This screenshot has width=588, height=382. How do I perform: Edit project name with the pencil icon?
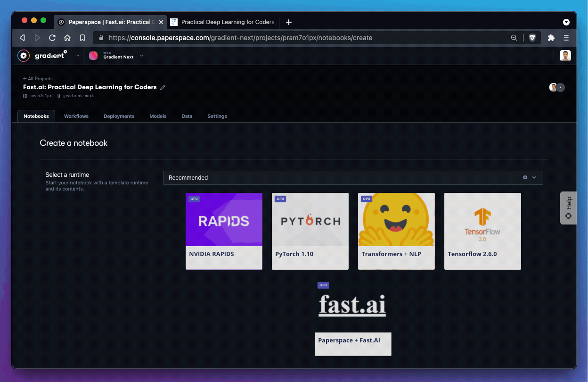click(163, 87)
